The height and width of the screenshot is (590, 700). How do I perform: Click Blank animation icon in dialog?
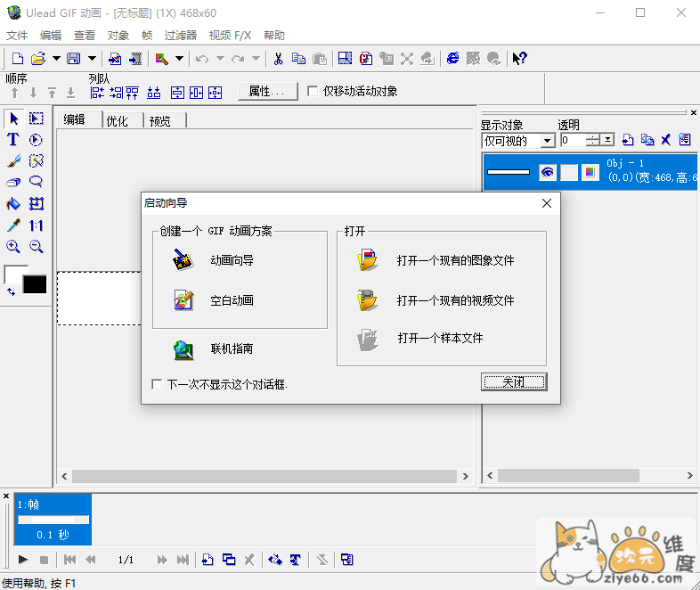pos(183,299)
